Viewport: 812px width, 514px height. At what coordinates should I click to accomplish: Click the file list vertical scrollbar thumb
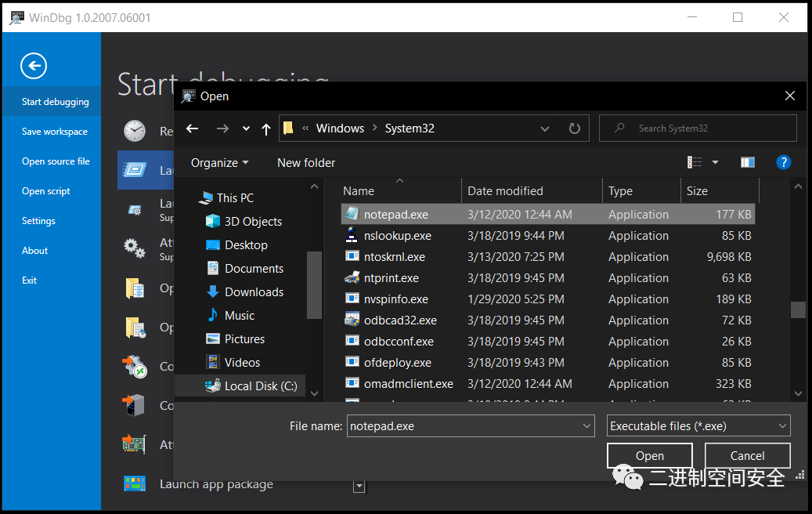798,309
